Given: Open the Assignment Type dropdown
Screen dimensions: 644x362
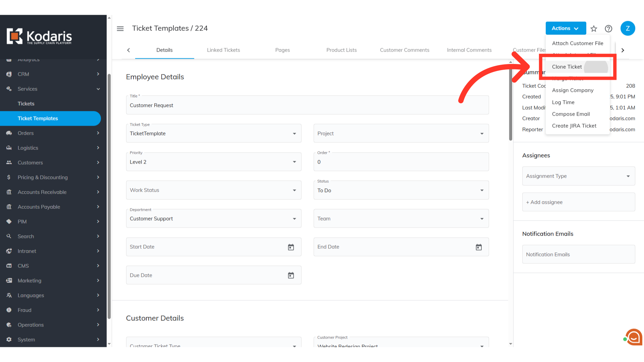Looking at the screenshot, I should coord(578,176).
